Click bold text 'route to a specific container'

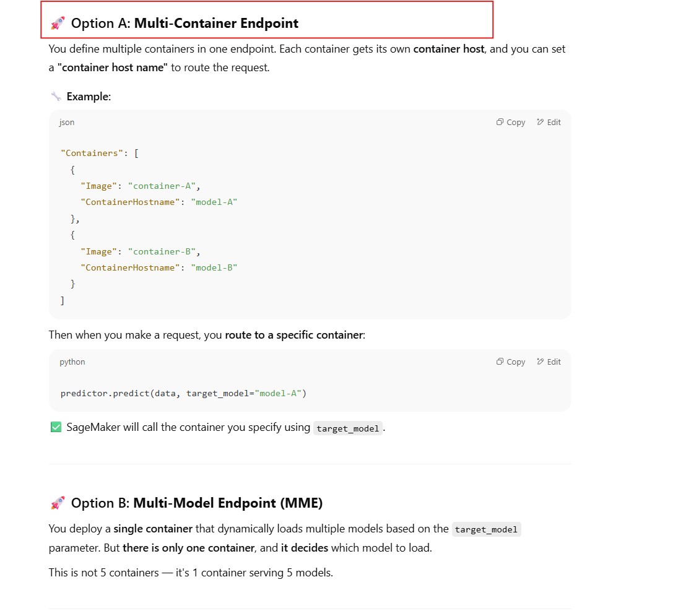click(x=293, y=335)
